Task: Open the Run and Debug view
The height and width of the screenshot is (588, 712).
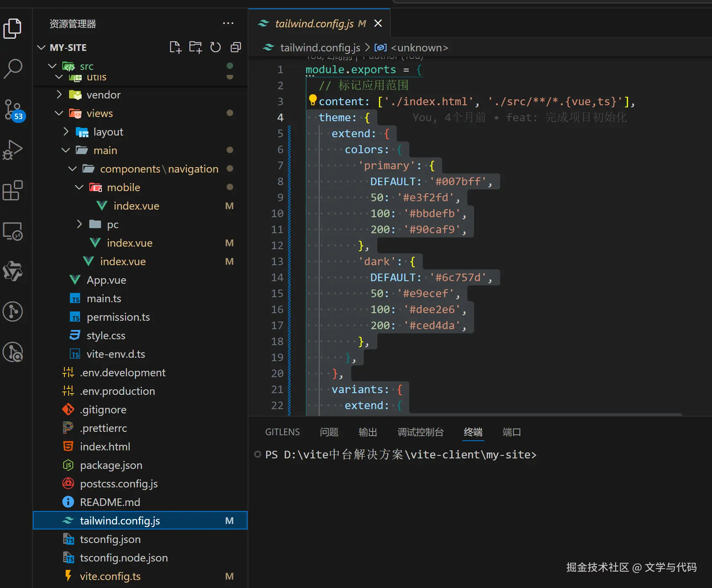Action: click(13, 150)
